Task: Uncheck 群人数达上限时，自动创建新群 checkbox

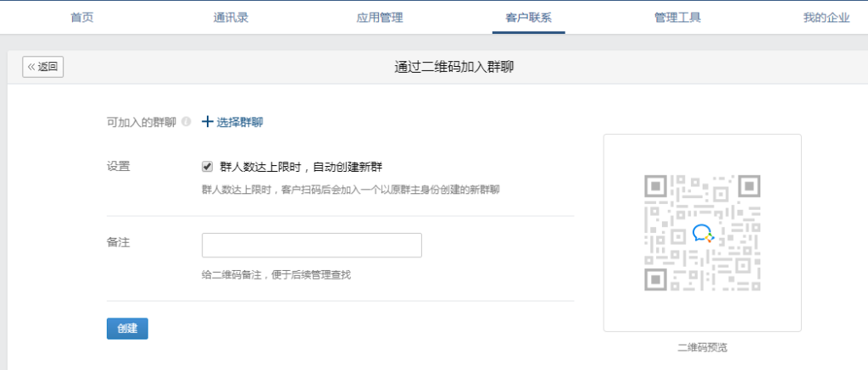Action: pyautogui.click(x=207, y=167)
